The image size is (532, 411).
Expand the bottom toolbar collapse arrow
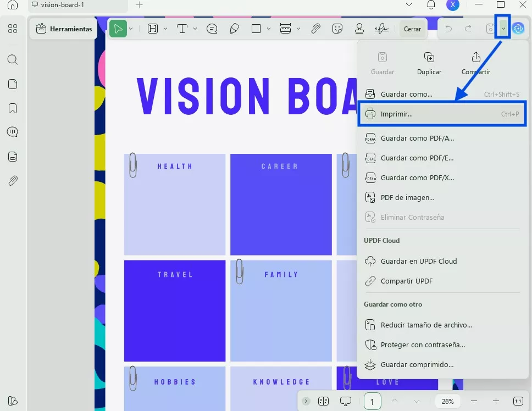(x=306, y=401)
